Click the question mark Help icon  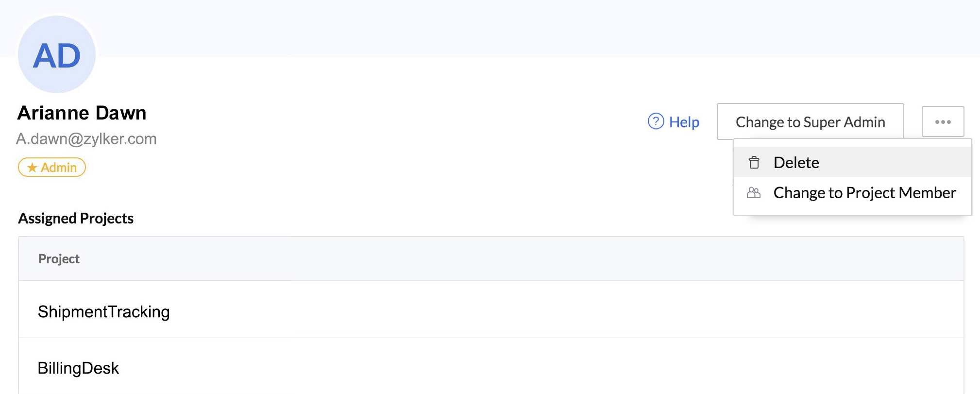coord(656,121)
